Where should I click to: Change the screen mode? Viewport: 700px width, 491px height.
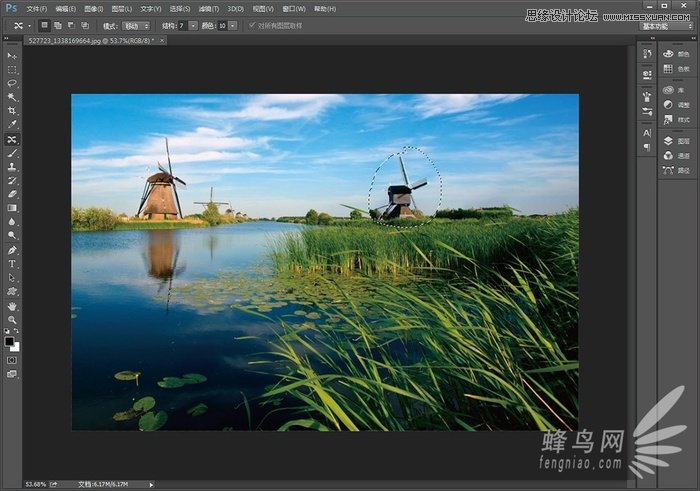pyautogui.click(x=12, y=374)
